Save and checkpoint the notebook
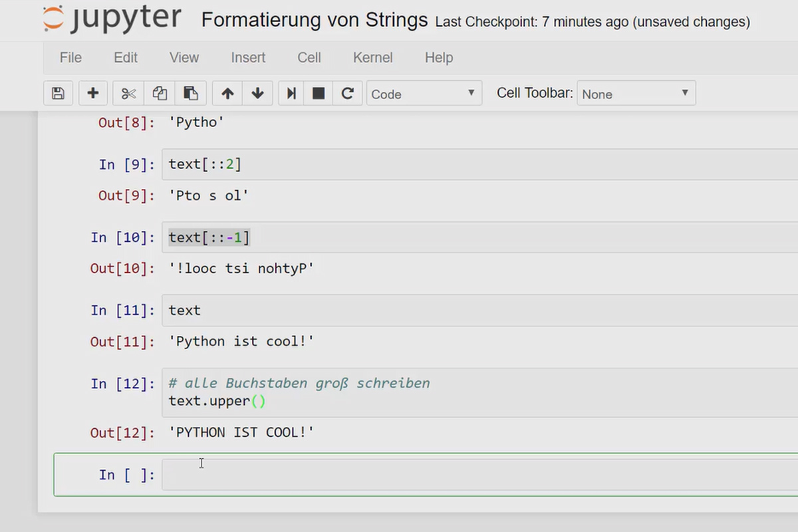798x532 pixels. (x=58, y=93)
